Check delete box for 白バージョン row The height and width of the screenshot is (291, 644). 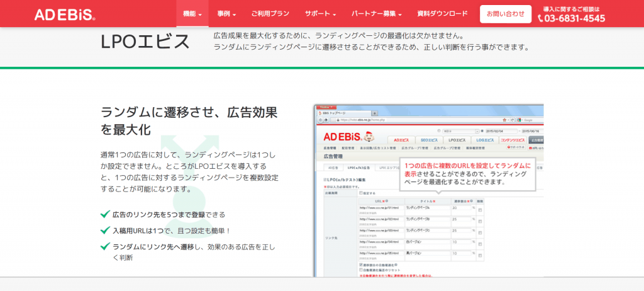tap(480, 243)
